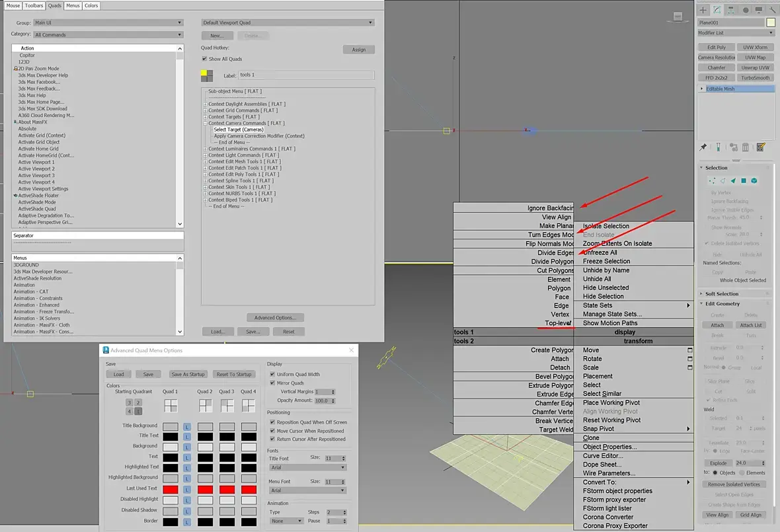The width and height of the screenshot is (780, 532).
Task: Open the Create tab in command panel
Action: (x=703, y=9)
